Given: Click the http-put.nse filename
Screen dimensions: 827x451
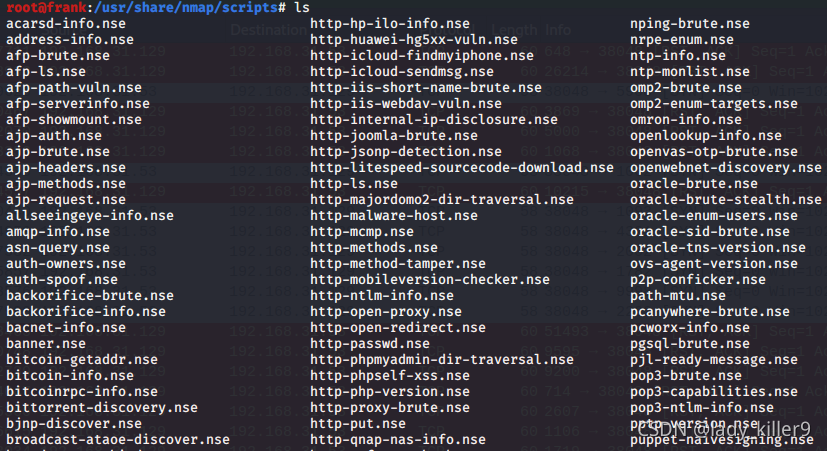Looking at the screenshot, I should [x=358, y=424].
